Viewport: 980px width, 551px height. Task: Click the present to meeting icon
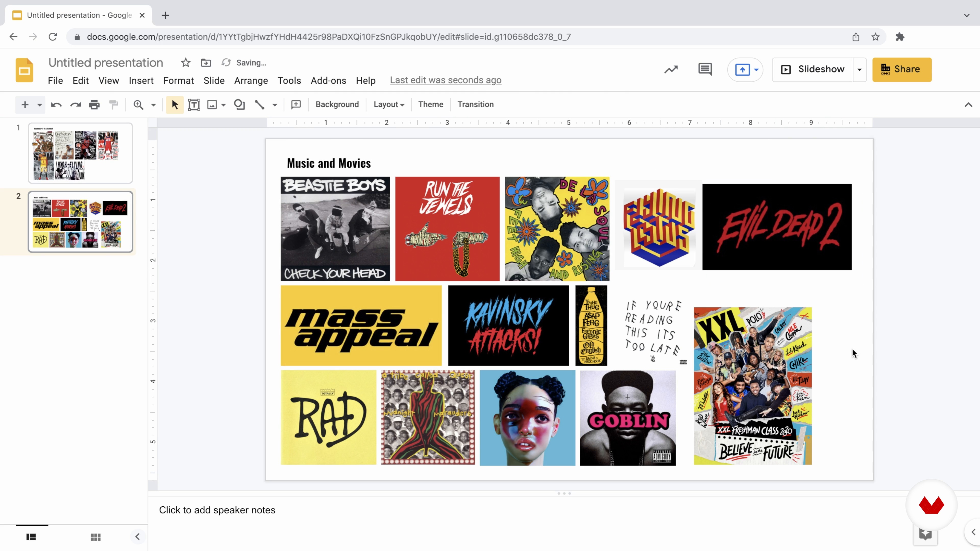pos(742,70)
